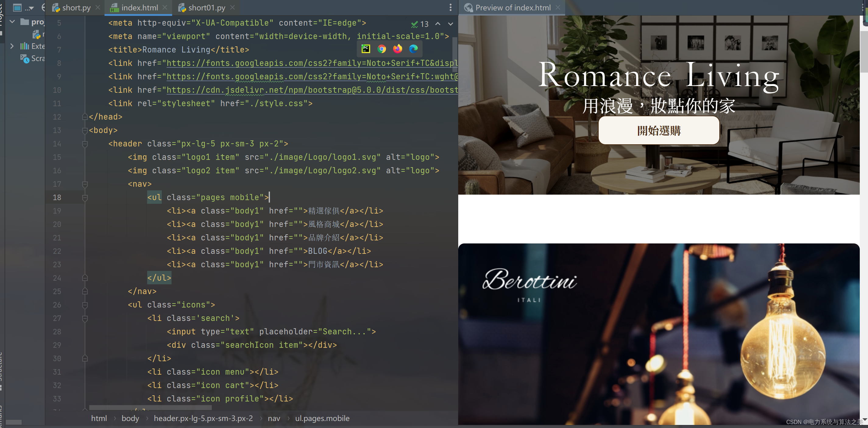Switch to the short.py tab
Viewport: 868px width, 428px height.
tap(76, 8)
